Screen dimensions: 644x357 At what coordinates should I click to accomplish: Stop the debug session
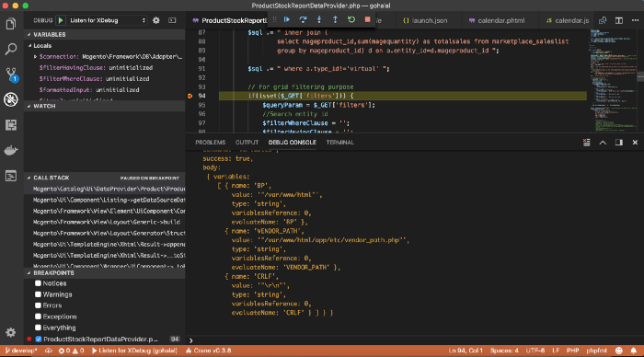point(368,19)
